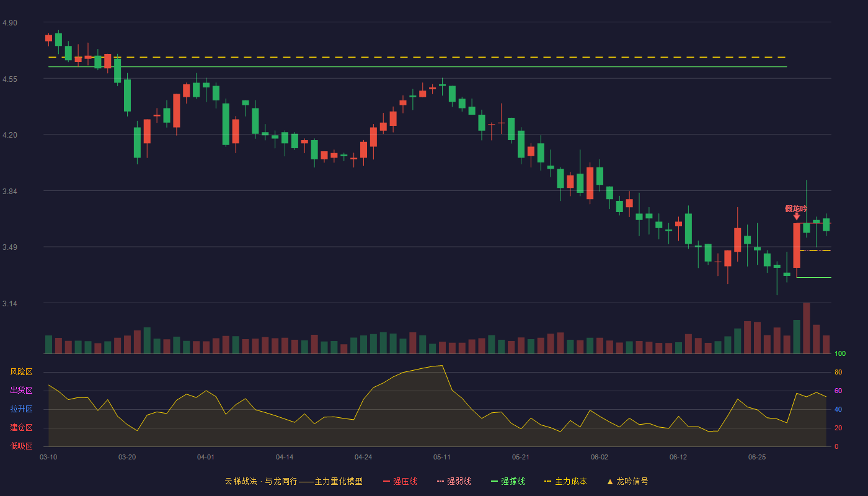Click the 4.55 price axis label
Image resolution: width=868 pixels, height=496 pixels.
point(10,79)
